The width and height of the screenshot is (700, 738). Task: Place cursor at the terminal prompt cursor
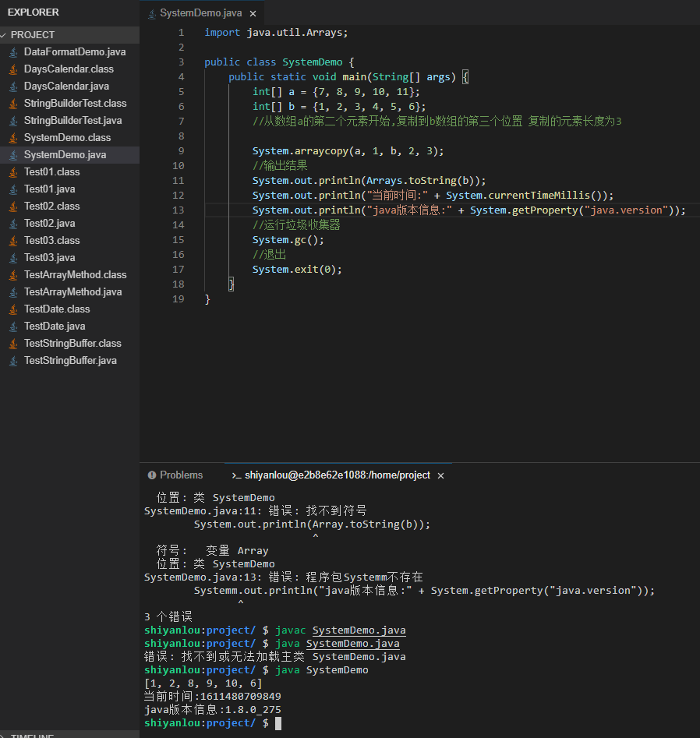pyautogui.click(x=278, y=723)
